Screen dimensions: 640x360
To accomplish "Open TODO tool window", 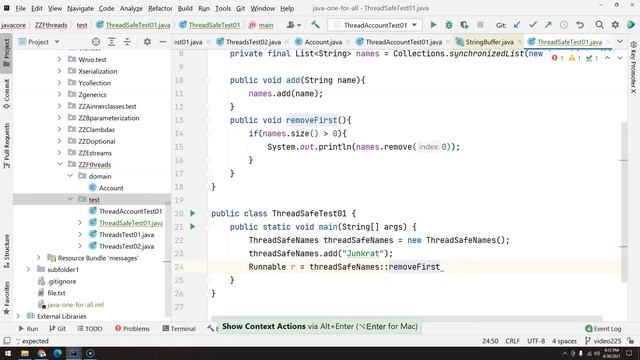I will point(90,329).
